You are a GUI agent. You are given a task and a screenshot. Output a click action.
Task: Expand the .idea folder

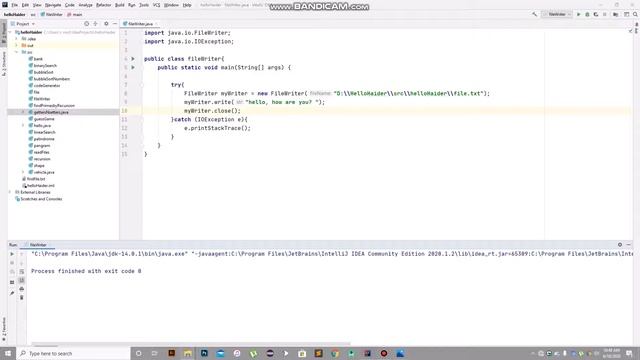click(17, 39)
